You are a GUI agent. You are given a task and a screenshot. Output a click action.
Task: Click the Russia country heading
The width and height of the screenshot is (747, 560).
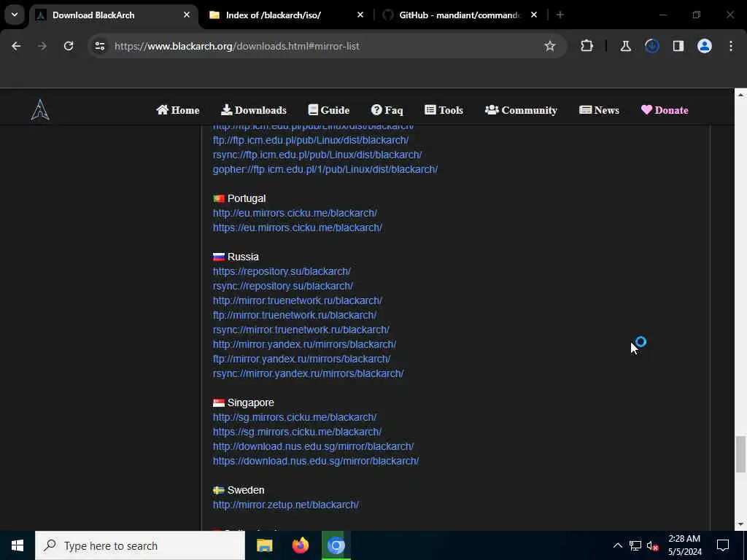point(243,257)
